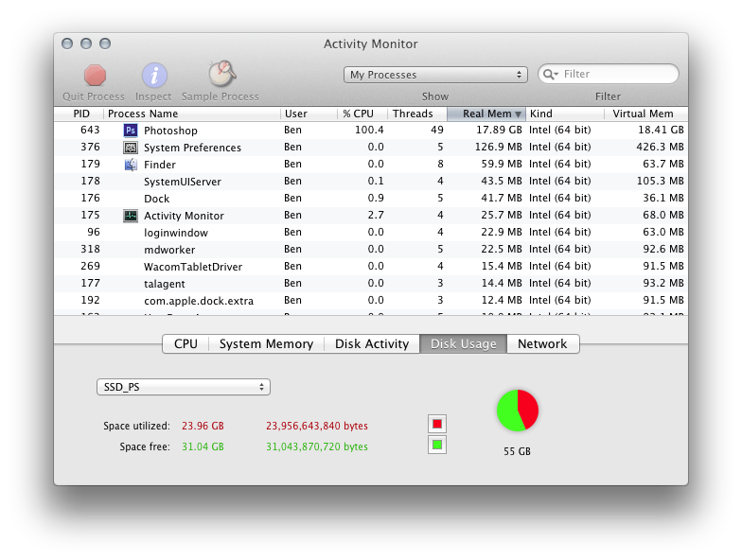
Task: Switch to the CPU tab
Action: click(185, 344)
